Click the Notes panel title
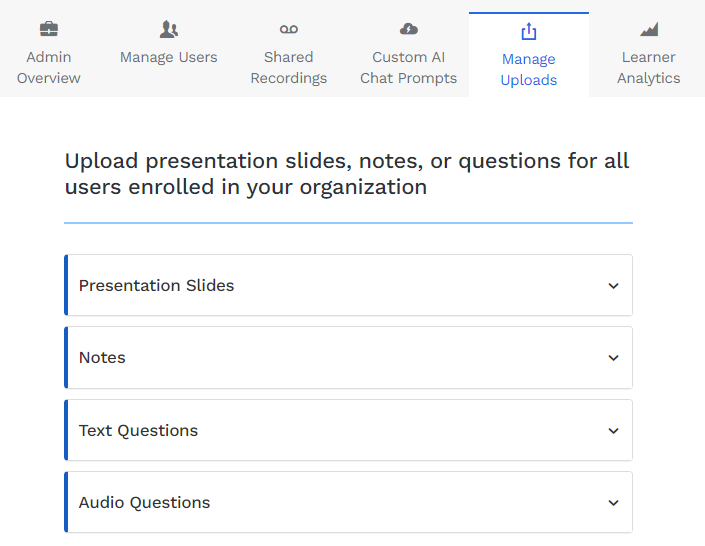The image size is (705, 546). coord(102,358)
